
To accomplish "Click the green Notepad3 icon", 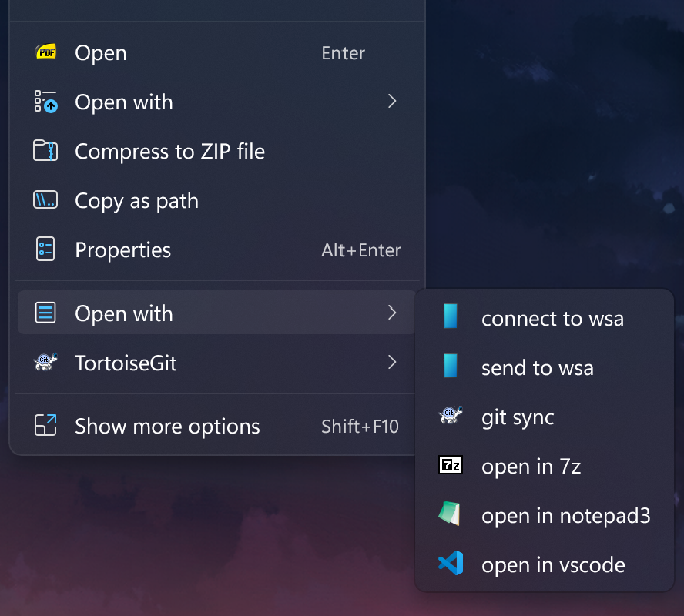I will tap(450, 514).
